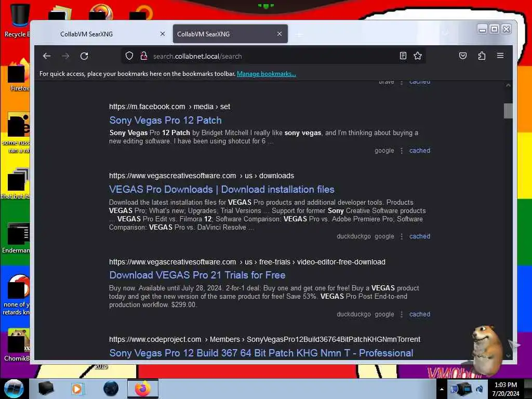Click the scrollbar up arrow

(508, 85)
